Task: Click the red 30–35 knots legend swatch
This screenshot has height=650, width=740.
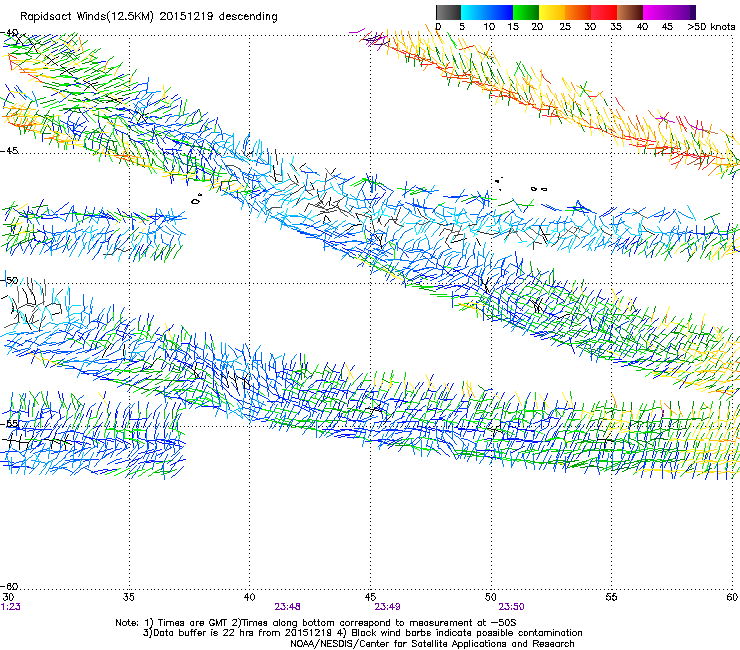Action: click(604, 12)
